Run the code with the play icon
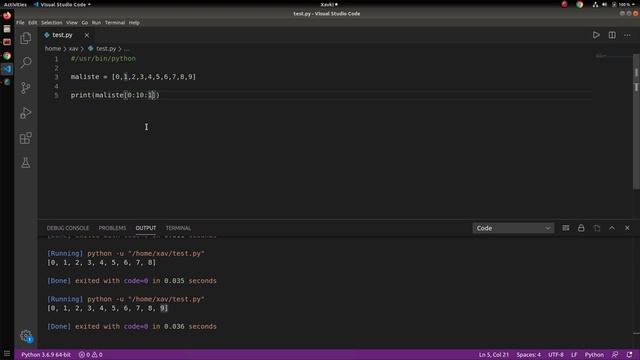Viewport: 640px width, 360px height. tap(596, 35)
